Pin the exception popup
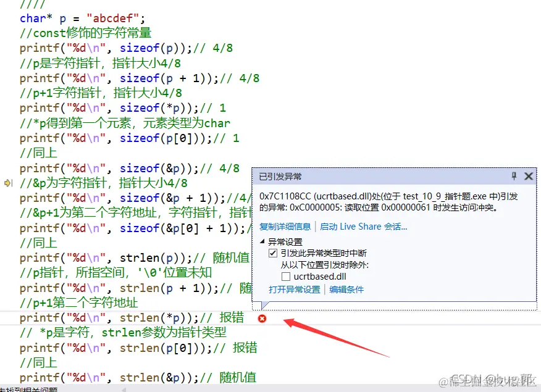 pos(514,176)
